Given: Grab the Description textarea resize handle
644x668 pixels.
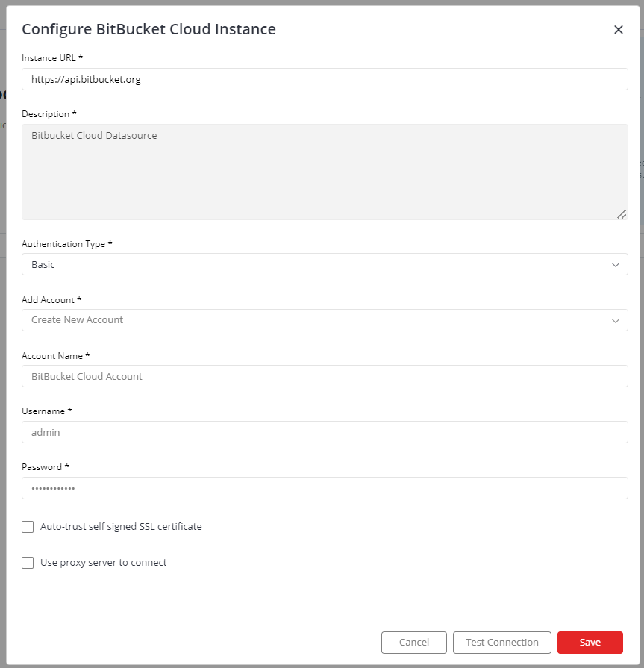Looking at the screenshot, I should click(622, 214).
